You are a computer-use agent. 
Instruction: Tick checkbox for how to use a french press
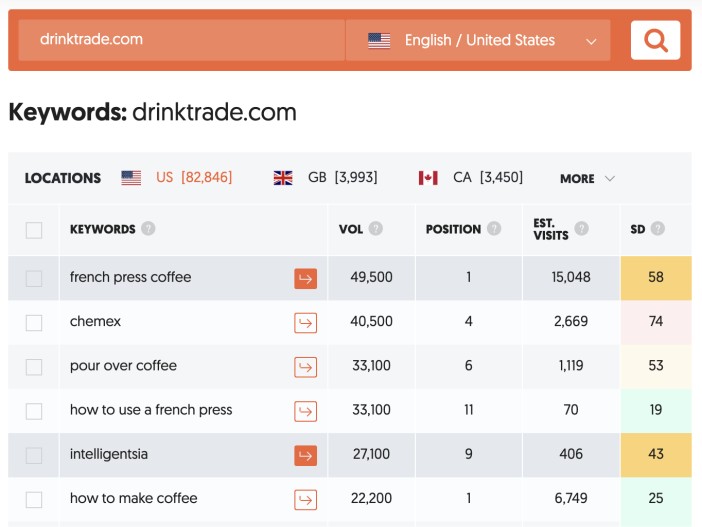(34, 411)
